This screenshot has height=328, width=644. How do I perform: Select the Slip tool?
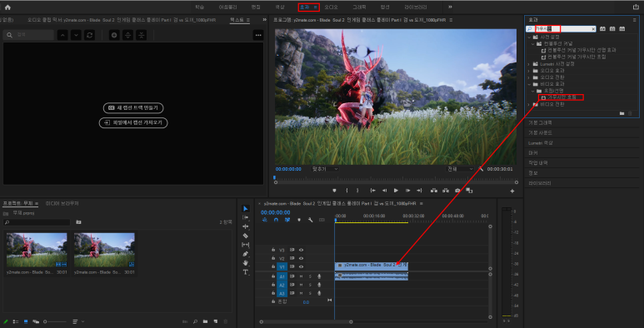[246, 245]
